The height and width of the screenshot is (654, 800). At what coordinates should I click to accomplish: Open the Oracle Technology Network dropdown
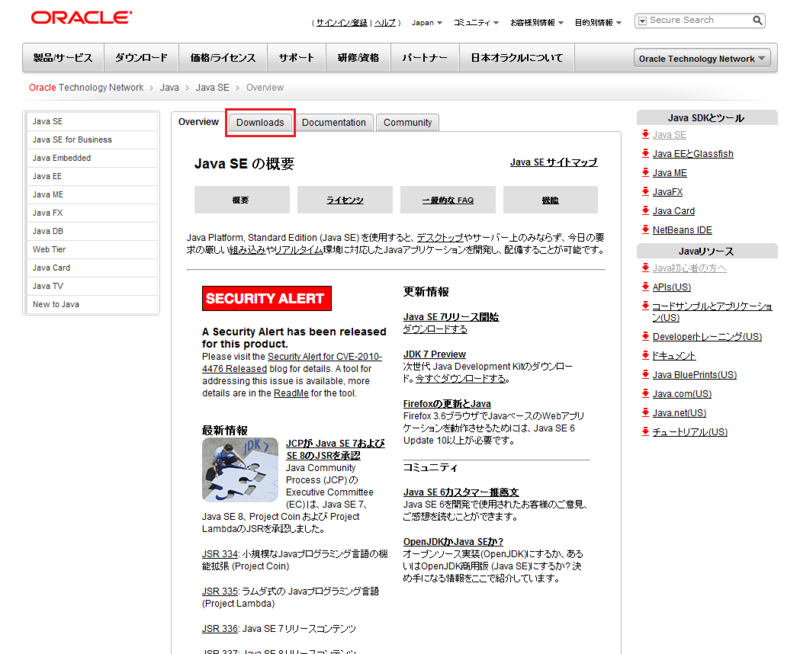point(702,59)
